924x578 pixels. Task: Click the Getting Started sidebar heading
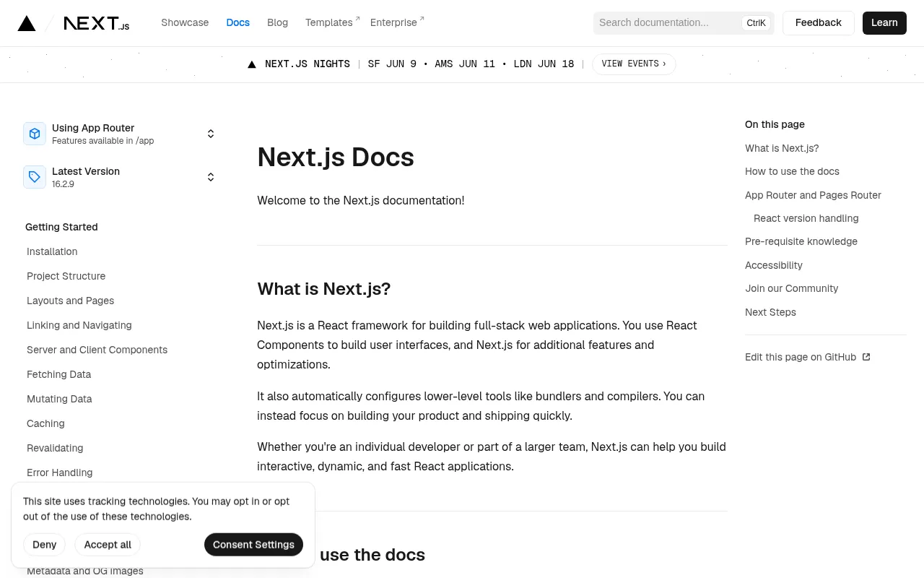tap(61, 227)
